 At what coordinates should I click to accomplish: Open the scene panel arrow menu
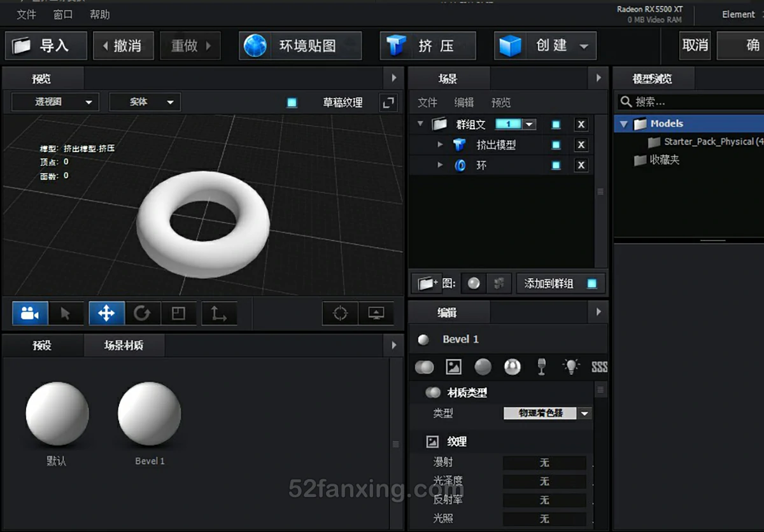point(598,78)
